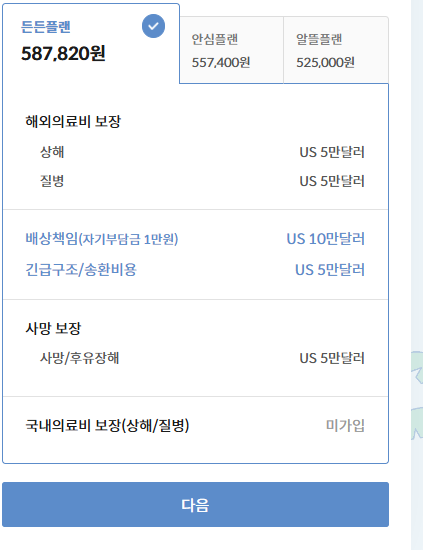The height and width of the screenshot is (550, 423).
Task: Click the 587,820원 price text
Action: click(63, 54)
